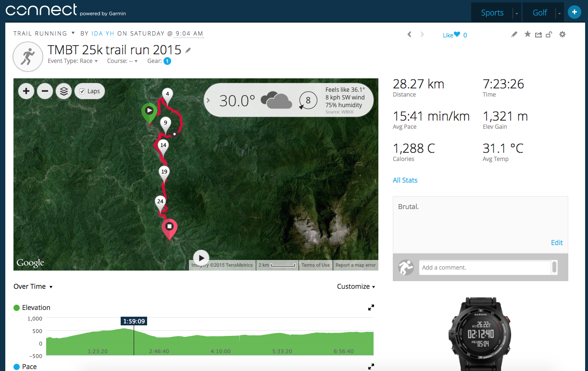Image resolution: width=588 pixels, height=371 pixels.
Task: Mark activity as favorite with the star
Action: pyautogui.click(x=527, y=35)
